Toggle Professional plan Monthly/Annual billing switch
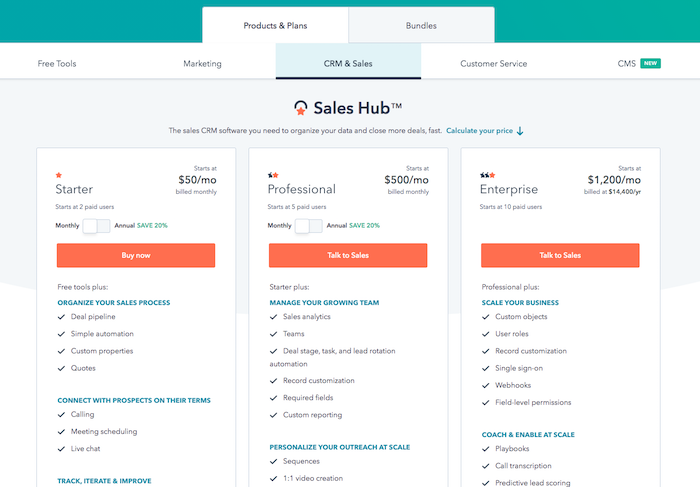 coord(309,226)
